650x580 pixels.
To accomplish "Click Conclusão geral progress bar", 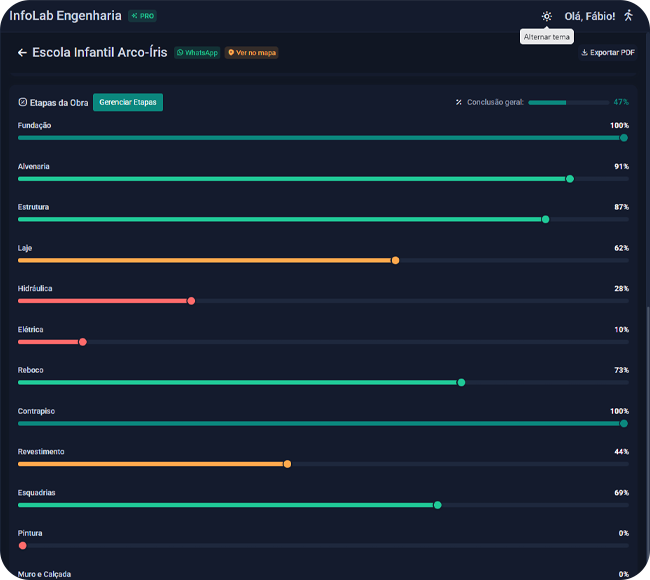I will [x=568, y=102].
